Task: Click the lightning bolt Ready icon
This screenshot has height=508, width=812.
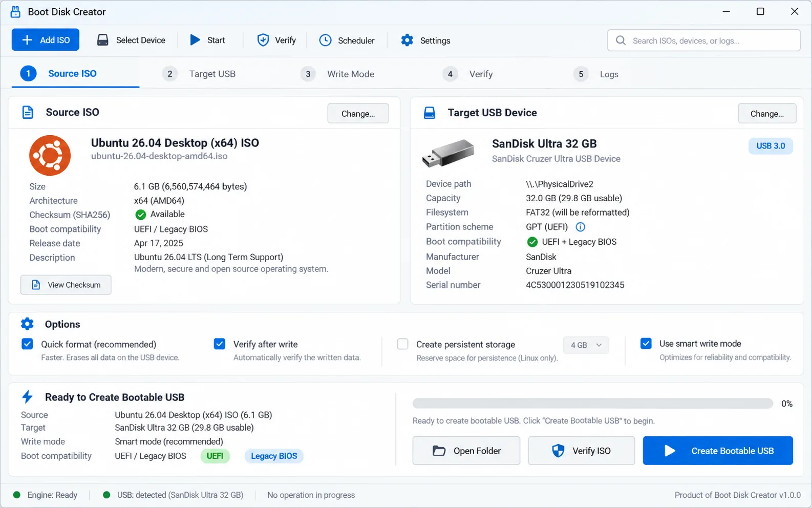Action: (x=28, y=397)
